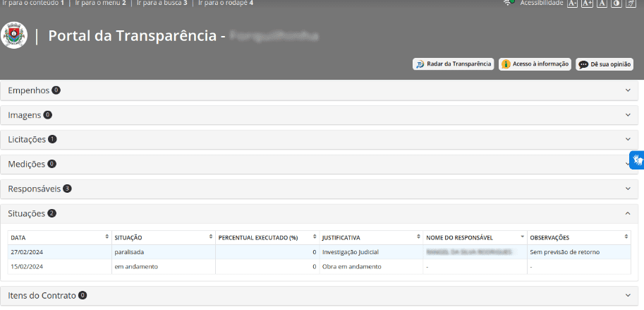Sort by PERCENTUAL EXECUTADO (%) column

point(267,238)
